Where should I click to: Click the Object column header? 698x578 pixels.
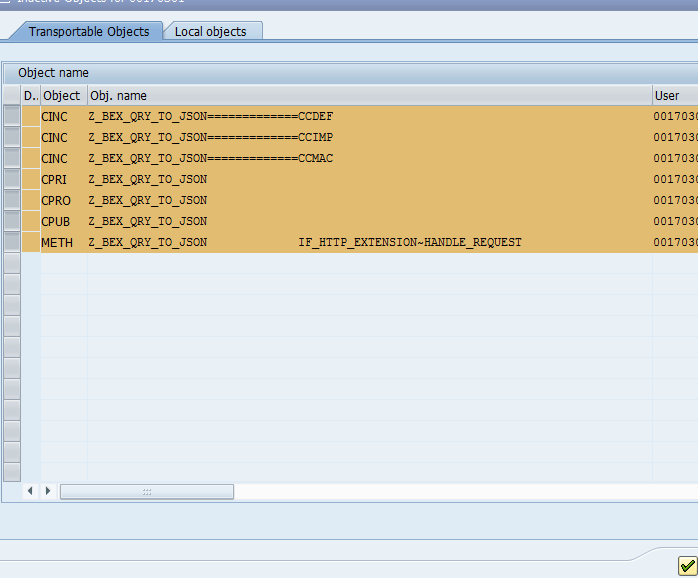pos(64,95)
